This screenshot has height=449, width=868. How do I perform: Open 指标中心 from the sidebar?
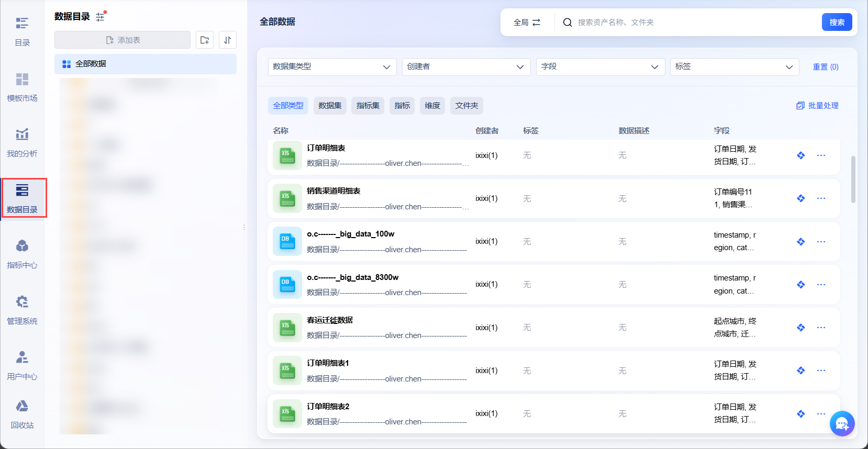pos(22,253)
